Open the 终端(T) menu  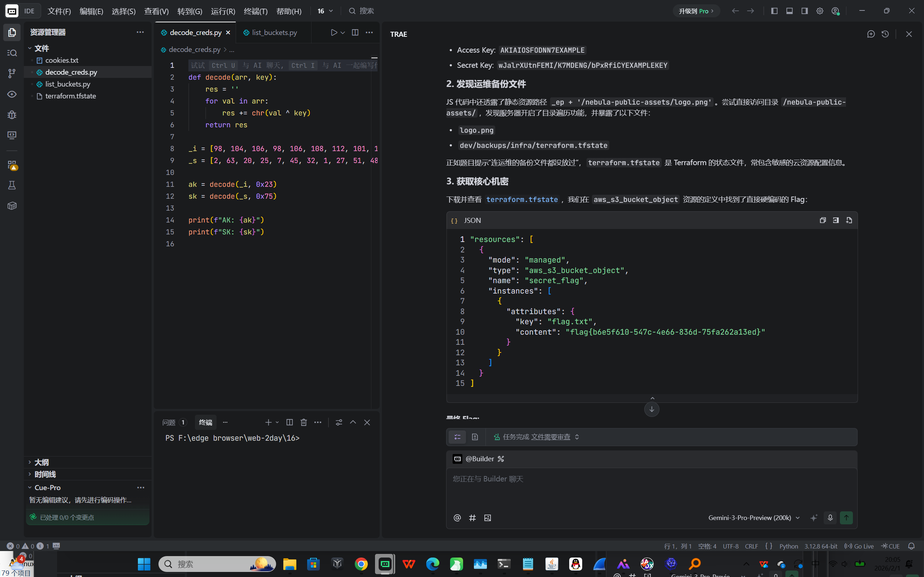256,11
